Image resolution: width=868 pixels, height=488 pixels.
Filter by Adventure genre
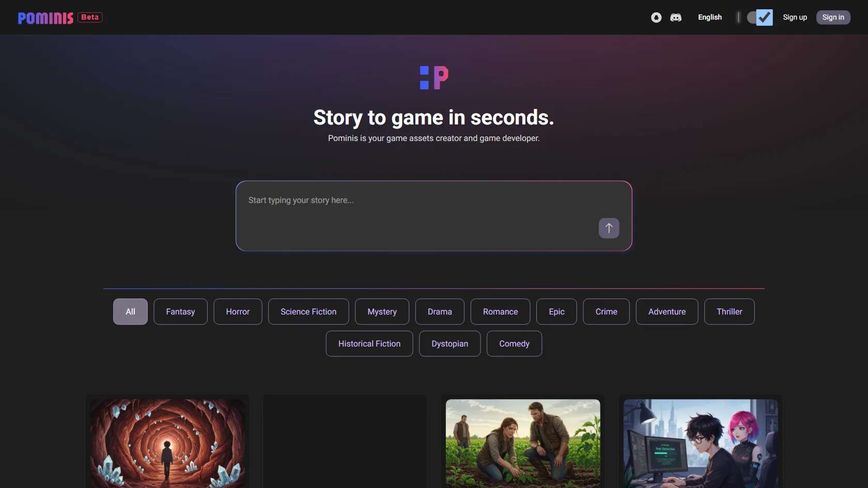click(667, 311)
